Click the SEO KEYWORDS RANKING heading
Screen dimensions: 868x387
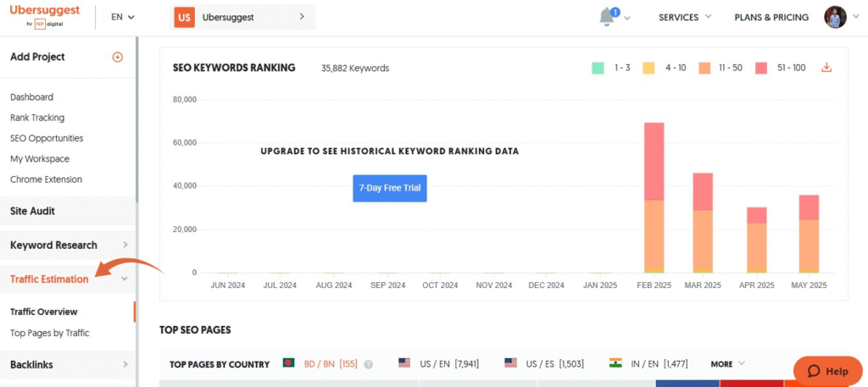234,68
